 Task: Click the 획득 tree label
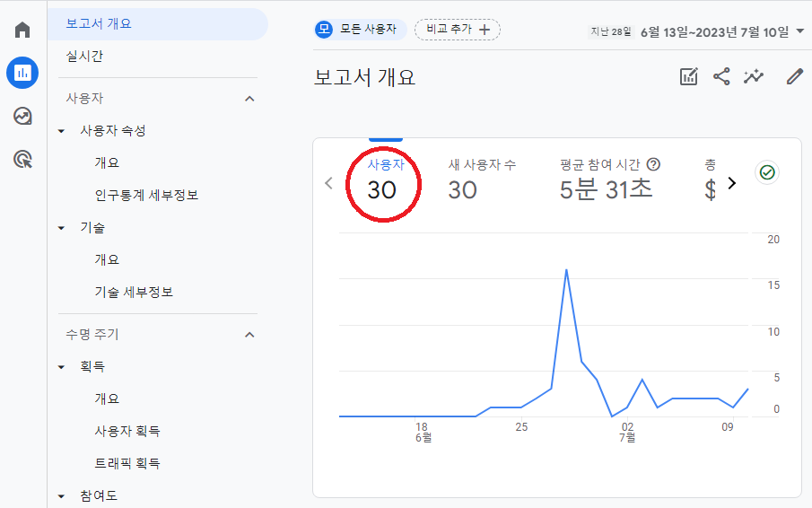click(x=92, y=366)
